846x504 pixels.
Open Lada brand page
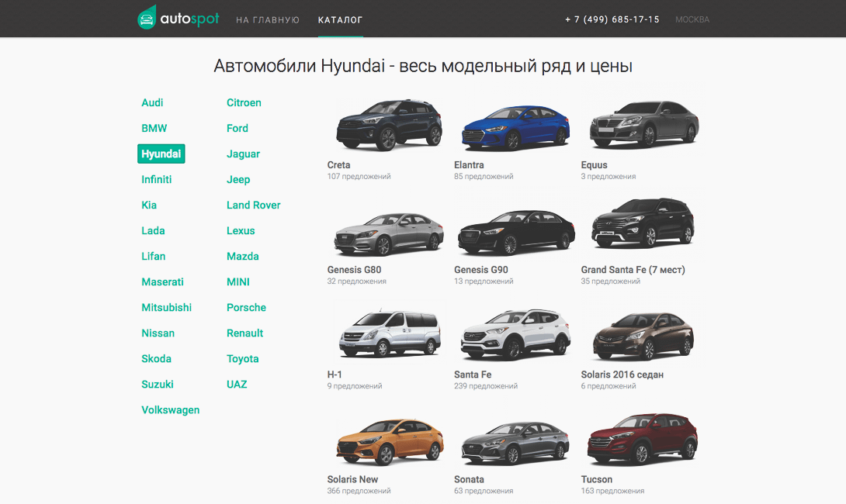[153, 231]
